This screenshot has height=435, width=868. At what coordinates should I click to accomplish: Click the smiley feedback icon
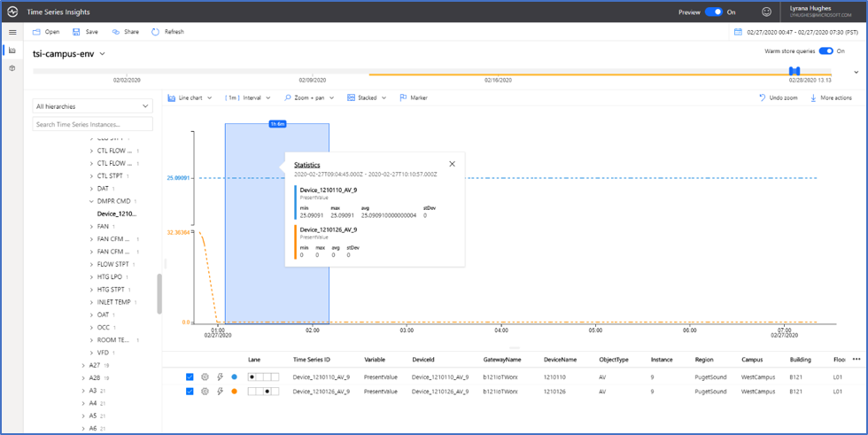766,12
